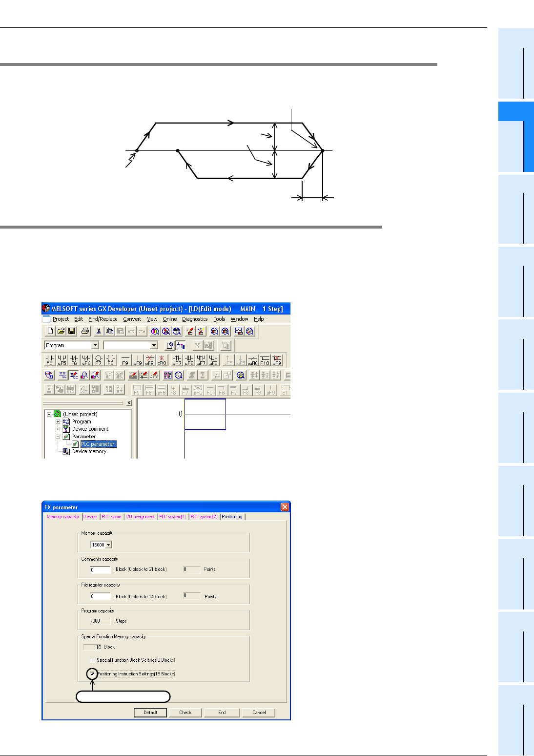Select PLC parameter in project tree
This screenshot has height=756, width=534.
(98, 444)
